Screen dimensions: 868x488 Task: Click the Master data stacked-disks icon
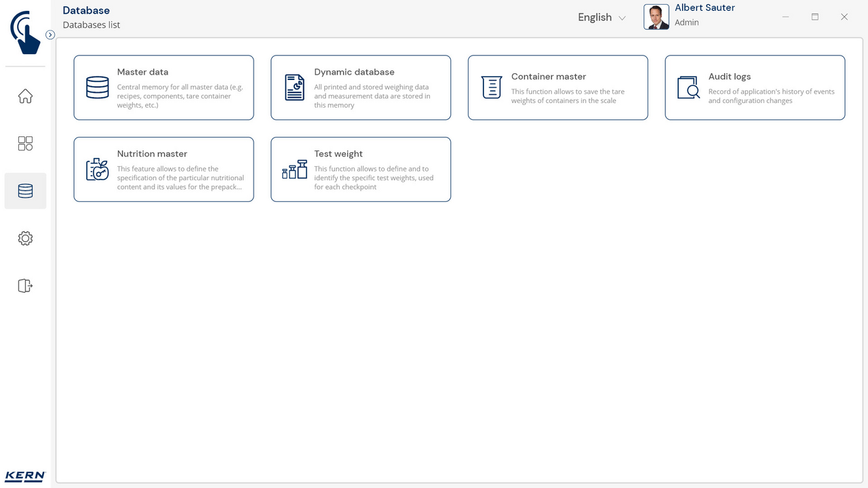98,87
